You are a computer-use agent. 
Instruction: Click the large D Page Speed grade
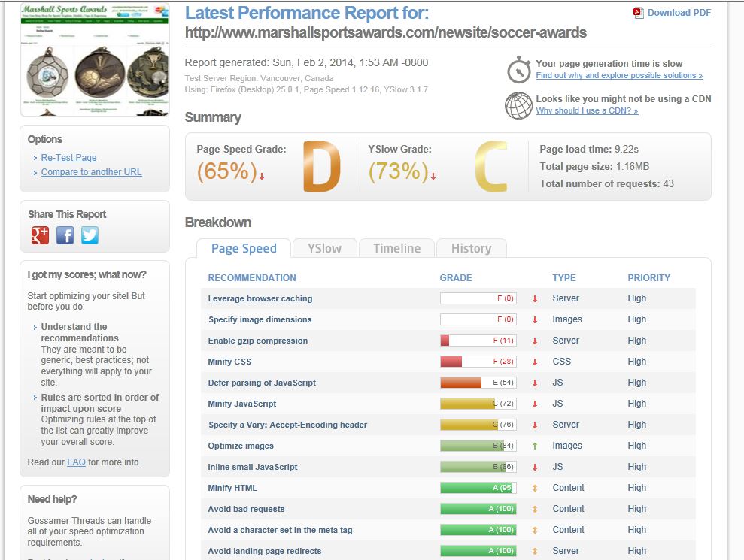[x=322, y=166]
